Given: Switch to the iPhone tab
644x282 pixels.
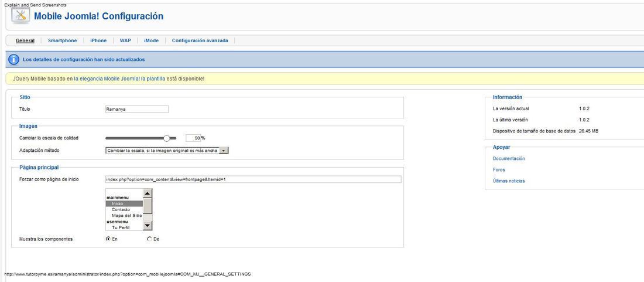Looking at the screenshot, I should coord(98,40).
